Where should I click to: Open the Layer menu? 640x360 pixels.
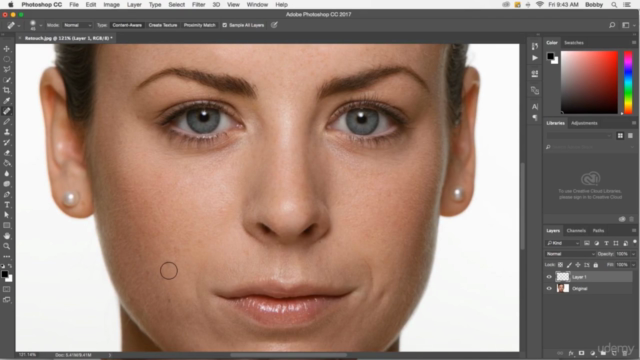point(134,4)
